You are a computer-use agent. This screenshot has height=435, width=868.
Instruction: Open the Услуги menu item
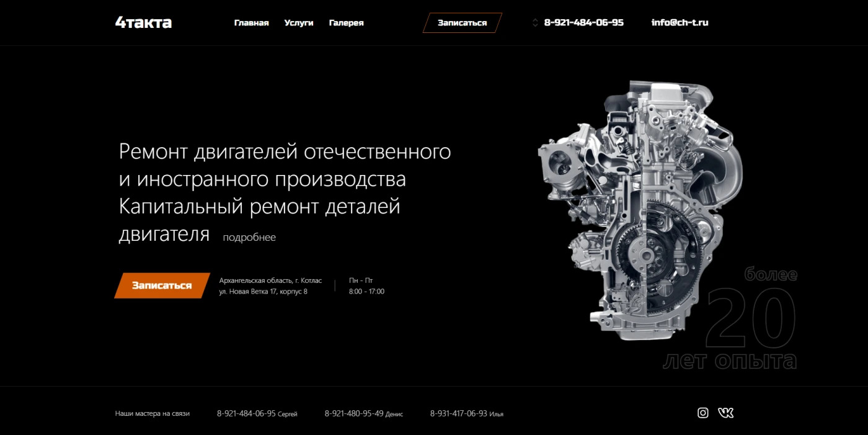299,23
